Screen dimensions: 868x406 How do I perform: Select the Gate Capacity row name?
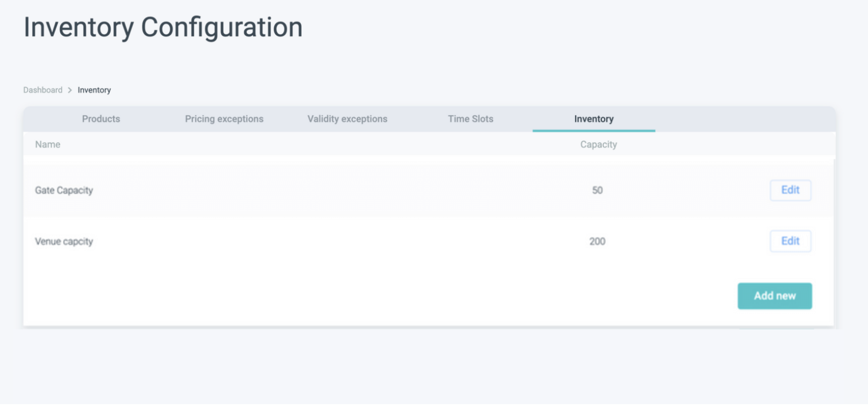(x=64, y=190)
